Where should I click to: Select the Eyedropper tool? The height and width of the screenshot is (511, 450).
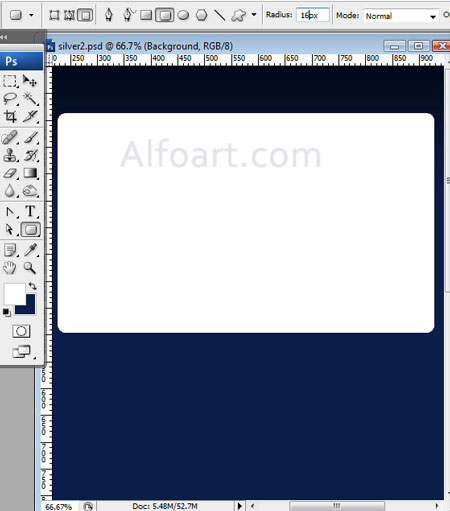click(30, 250)
